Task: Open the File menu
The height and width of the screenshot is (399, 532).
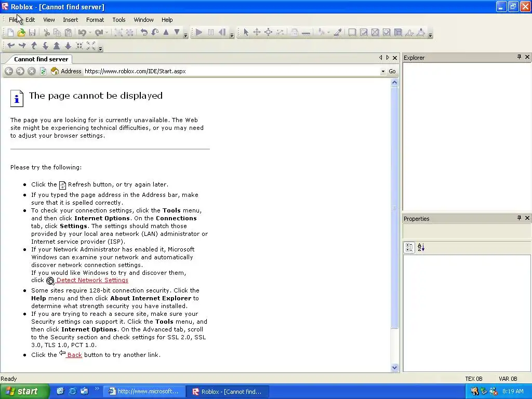Action: [12, 20]
